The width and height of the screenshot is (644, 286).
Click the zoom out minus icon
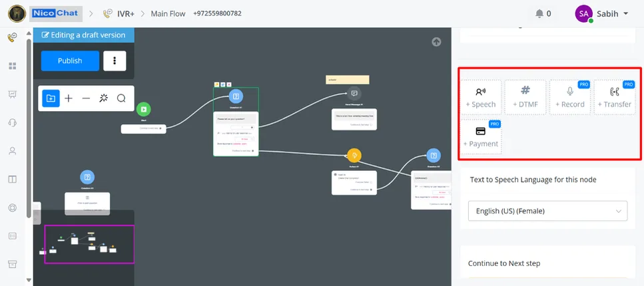click(x=86, y=98)
